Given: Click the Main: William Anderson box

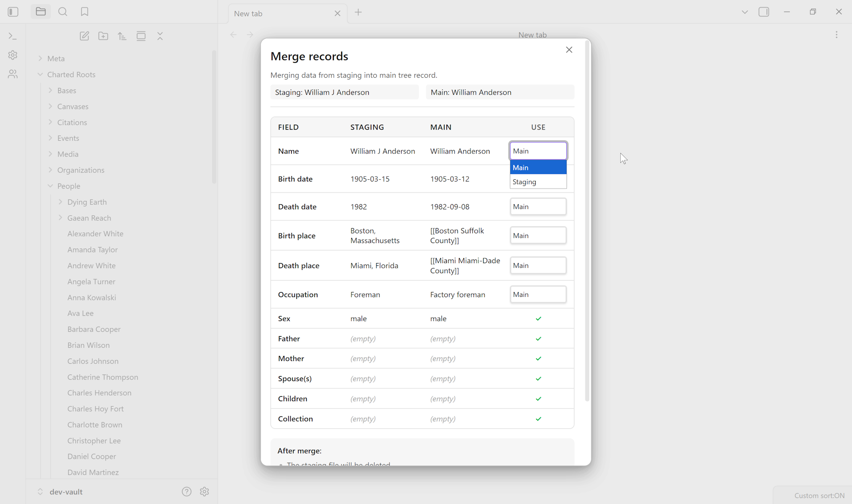Looking at the screenshot, I should [x=500, y=92].
